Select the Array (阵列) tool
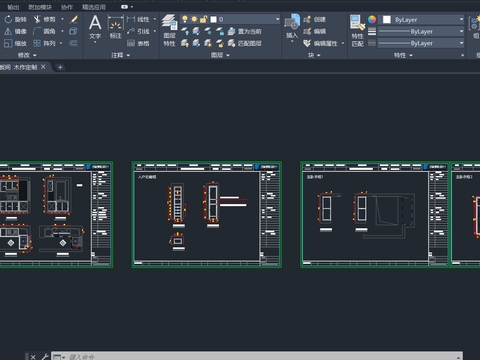Image resolution: width=480 pixels, height=360 pixels. point(44,43)
